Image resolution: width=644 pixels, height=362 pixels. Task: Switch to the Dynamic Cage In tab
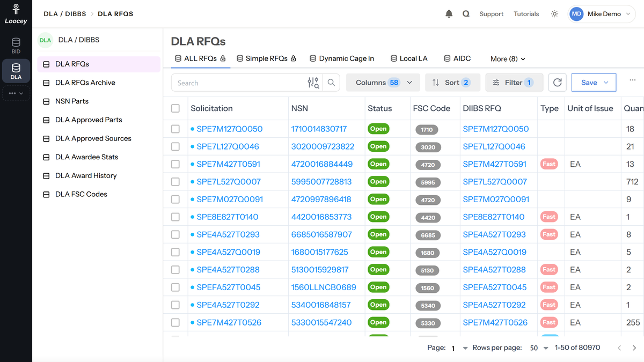pyautogui.click(x=342, y=58)
